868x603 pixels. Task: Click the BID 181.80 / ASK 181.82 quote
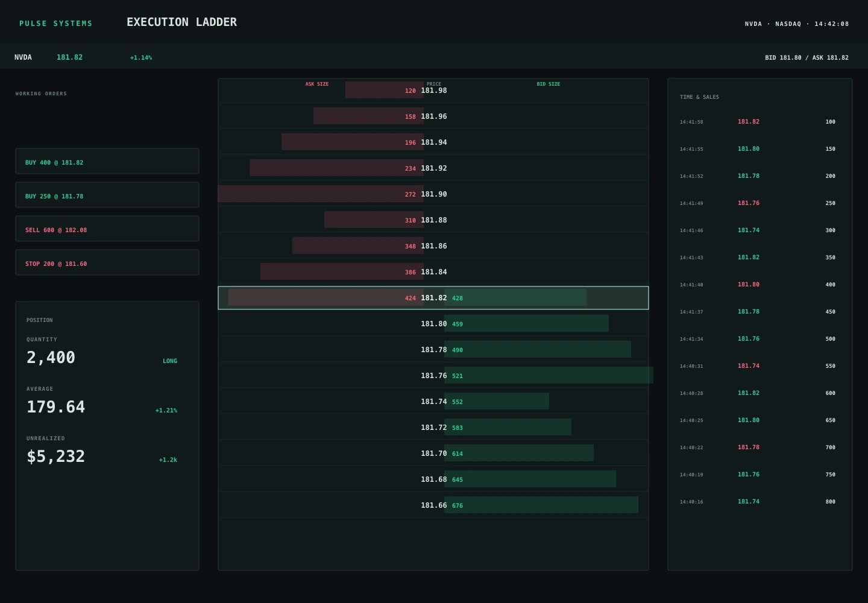point(807,58)
